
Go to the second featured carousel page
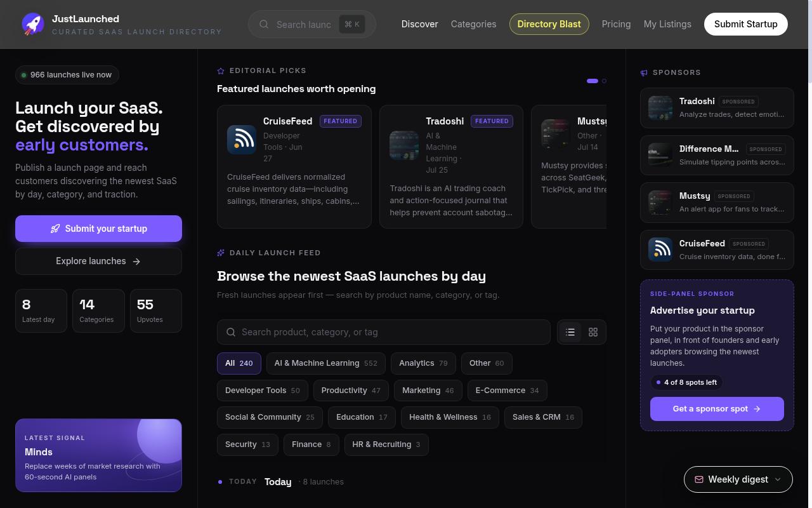[604, 81]
